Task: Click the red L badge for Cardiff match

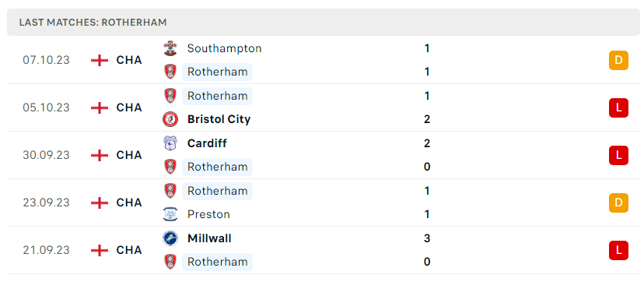Action: 618,155
